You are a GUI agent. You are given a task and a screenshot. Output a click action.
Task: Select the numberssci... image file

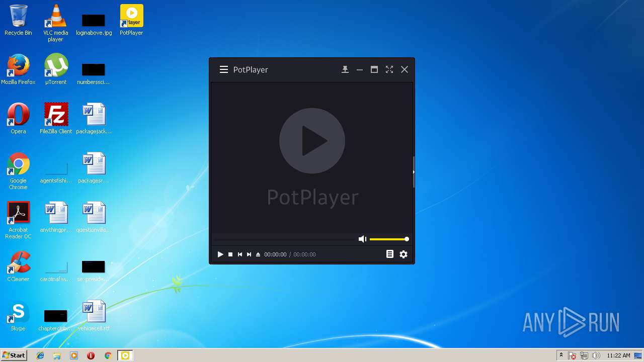[94, 73]
